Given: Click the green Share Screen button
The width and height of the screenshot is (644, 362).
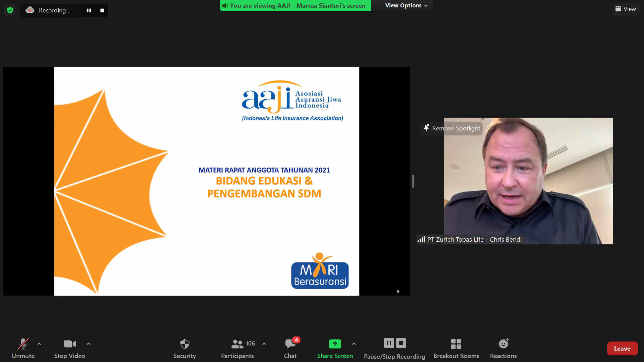Looking at the screenshot, I should point(335,349).
